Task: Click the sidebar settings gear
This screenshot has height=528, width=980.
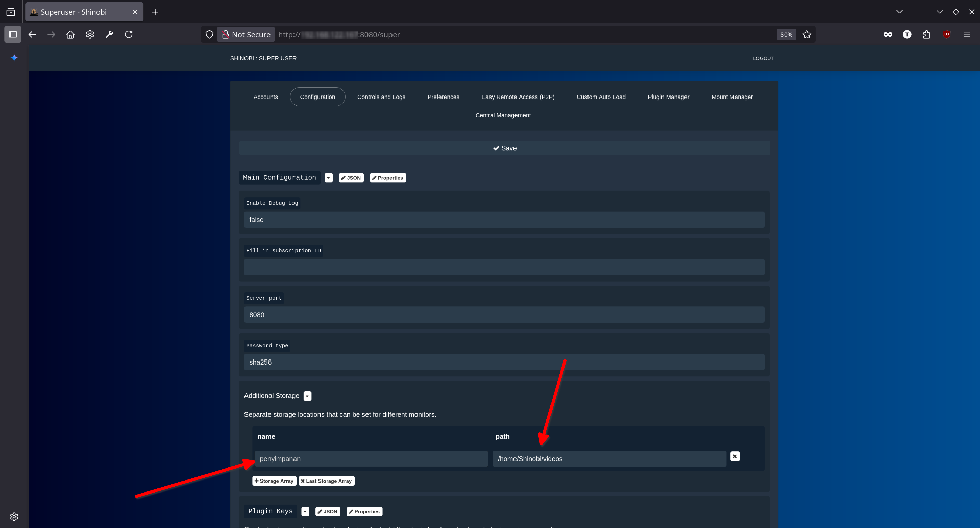Action: pos(14,516)
